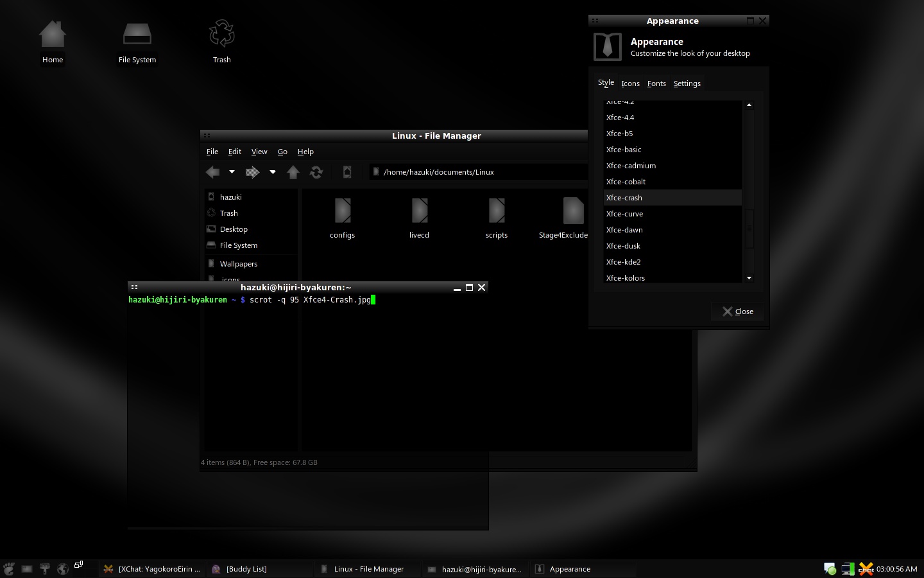Open the Edit menu in File Manager

235,152
